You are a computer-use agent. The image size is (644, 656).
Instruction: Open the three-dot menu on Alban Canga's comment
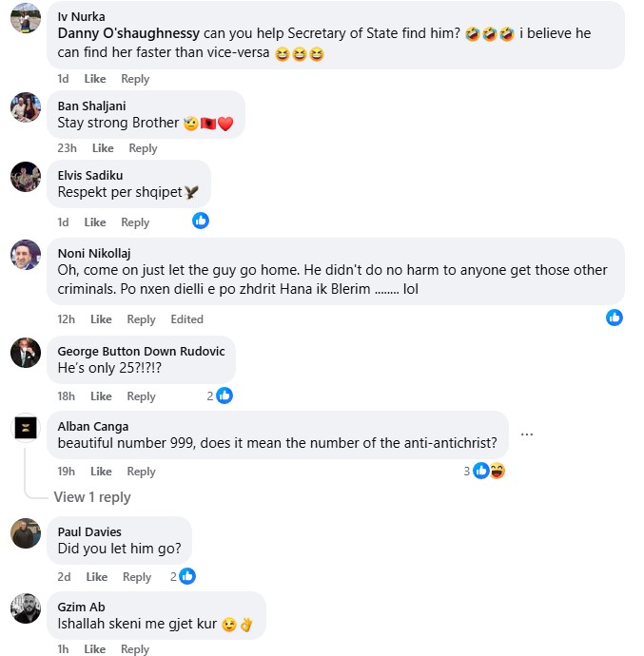(527, 434)
